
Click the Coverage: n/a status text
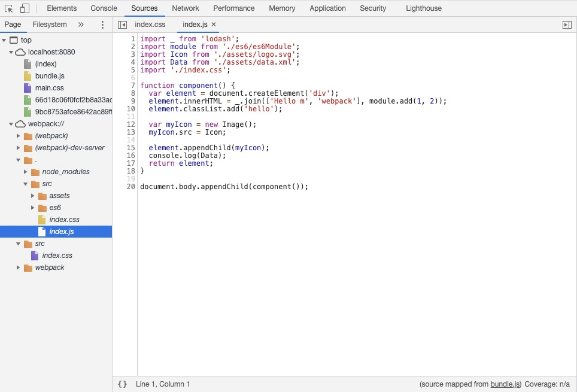click(547, 384)
